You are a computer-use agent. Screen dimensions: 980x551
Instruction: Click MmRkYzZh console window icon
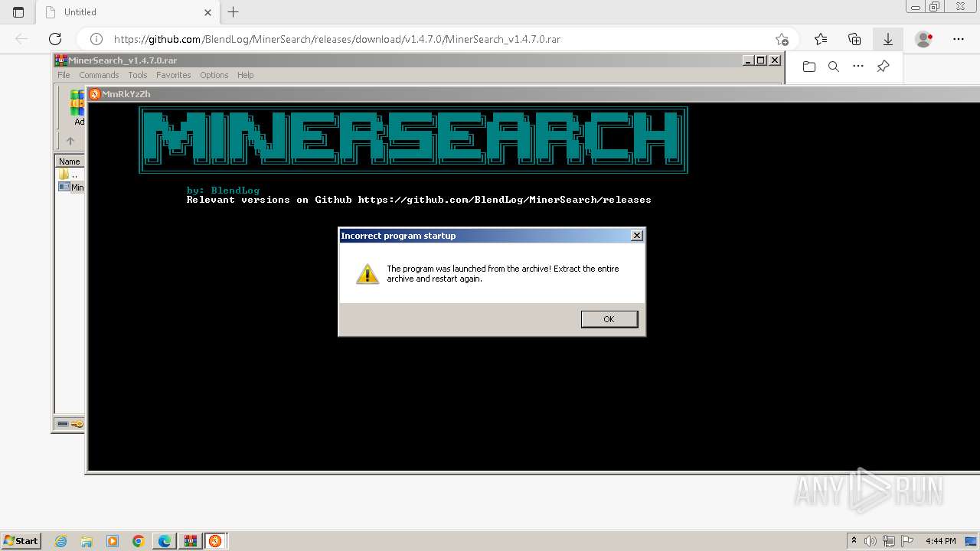tap(95, 94)
